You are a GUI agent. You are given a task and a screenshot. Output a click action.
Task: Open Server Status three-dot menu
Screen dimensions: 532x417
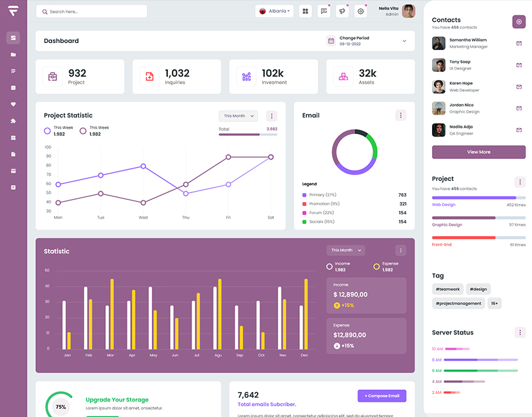point(520,332)
